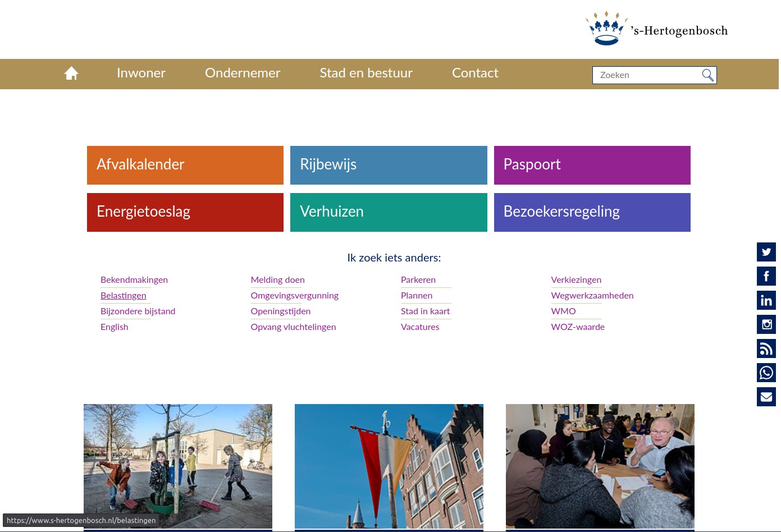Open the Ondernemer menu
Viewport: 781px width, 532px height.
pyautogui.click(x=243, y=73)
